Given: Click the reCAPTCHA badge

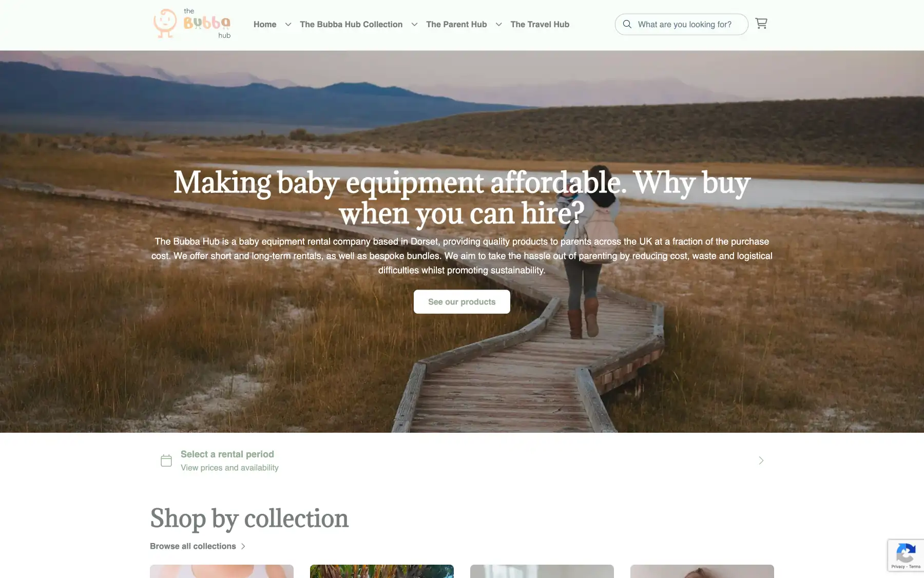Looking at the screenshot, I should click(x=906, y=555).
